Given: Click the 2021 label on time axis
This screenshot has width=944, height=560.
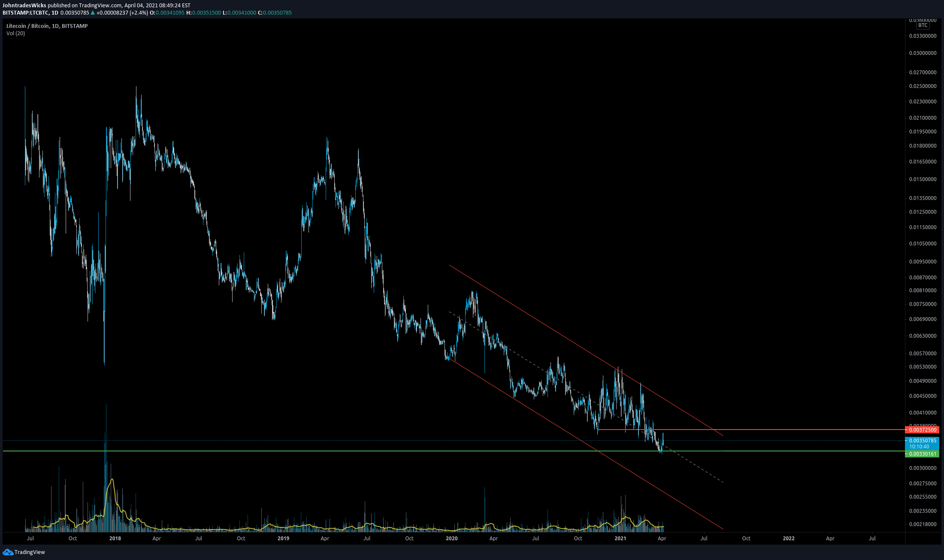Looking at the screenshot, I should coord(620,538).
